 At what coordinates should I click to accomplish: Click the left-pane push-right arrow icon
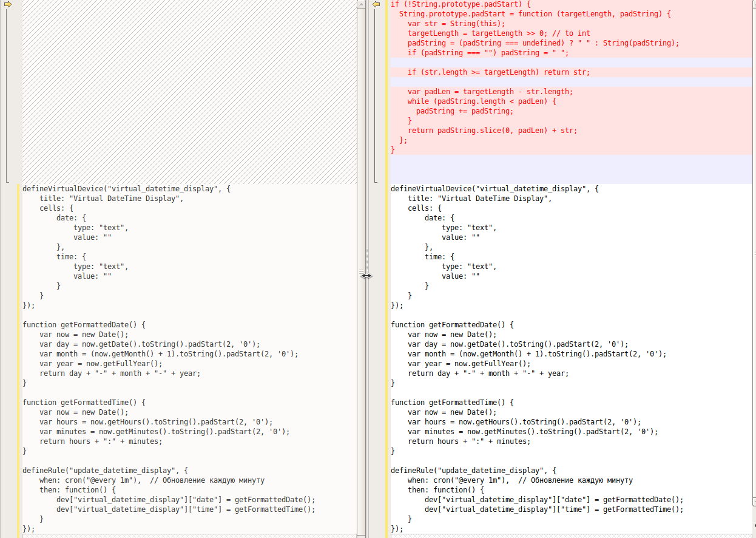pyautogui.click(x=8, y=4)
